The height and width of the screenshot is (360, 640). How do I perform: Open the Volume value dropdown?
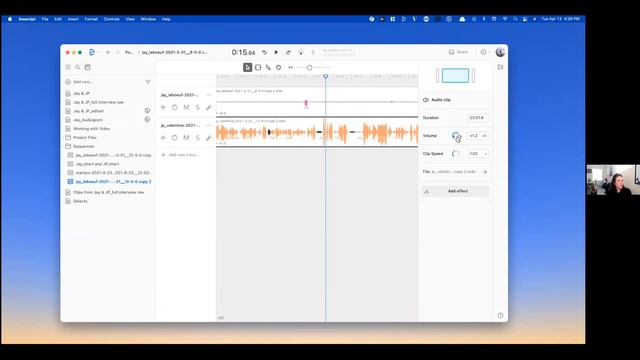pos(484,136)
